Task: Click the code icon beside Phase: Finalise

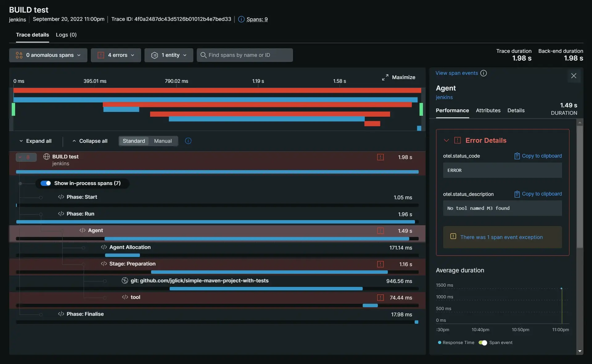Action: [61, 314]
